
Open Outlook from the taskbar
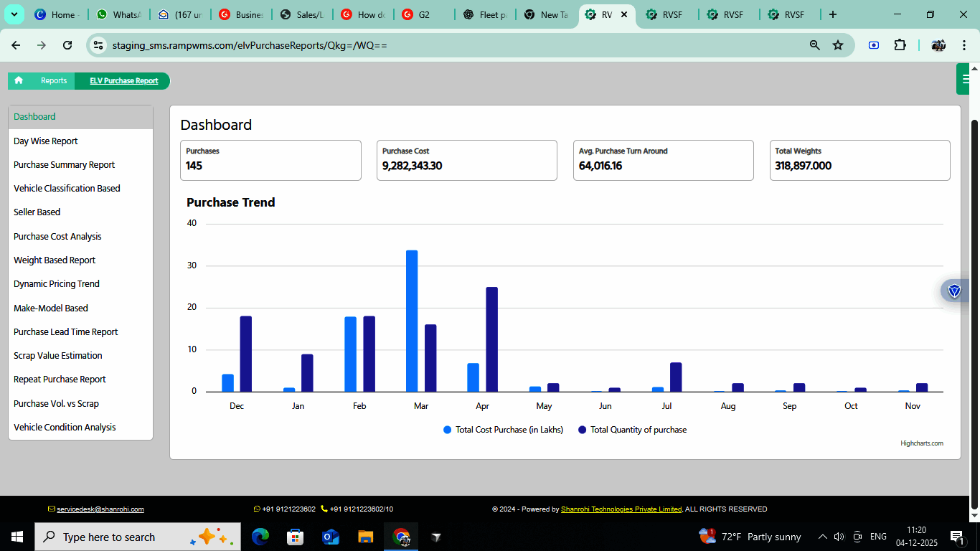tap(330, 537)
